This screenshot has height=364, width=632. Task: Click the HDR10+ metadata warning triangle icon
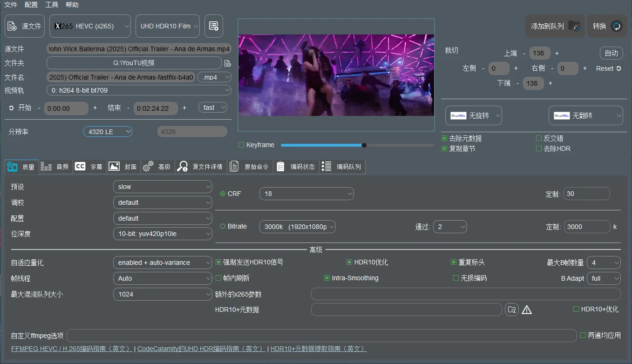pos(527,309)
